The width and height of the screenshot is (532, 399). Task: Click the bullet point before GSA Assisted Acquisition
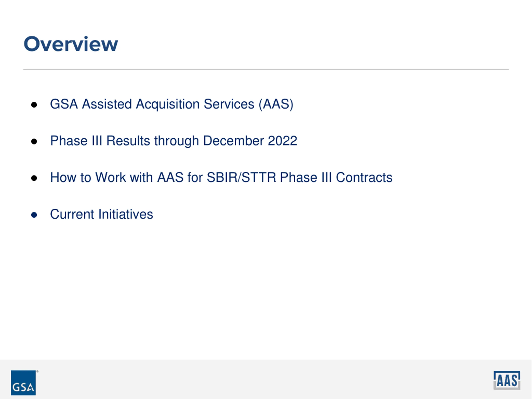coord(34,105)
